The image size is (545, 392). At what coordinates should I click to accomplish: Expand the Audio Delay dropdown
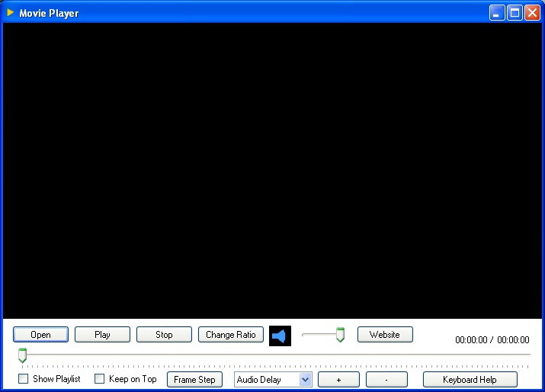(x=305, y=380)
